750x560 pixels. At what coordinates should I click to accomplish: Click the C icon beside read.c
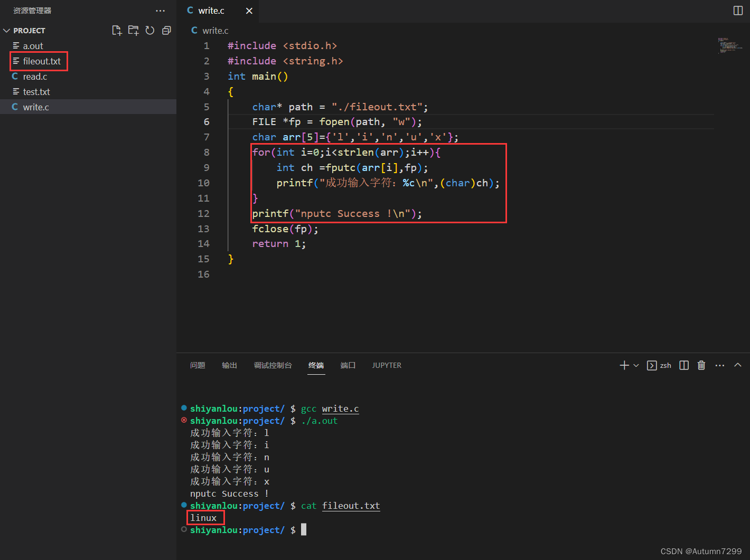[x=15, y=77]
